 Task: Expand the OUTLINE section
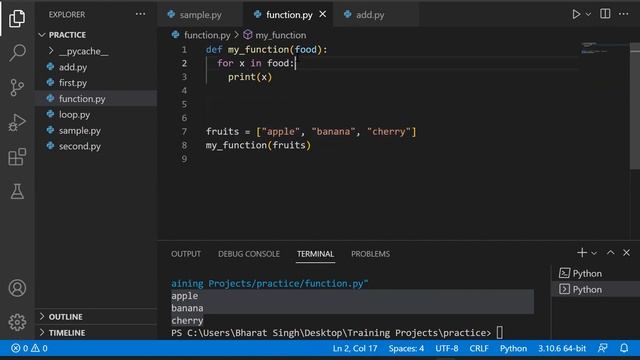pyautogui.click(x=97, y=317)
